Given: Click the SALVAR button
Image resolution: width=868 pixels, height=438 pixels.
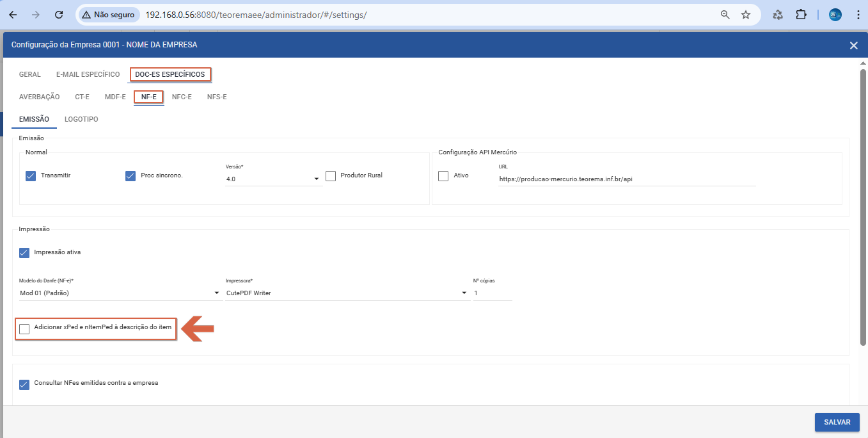Looking at the screenshot, I should coord(837,423).
